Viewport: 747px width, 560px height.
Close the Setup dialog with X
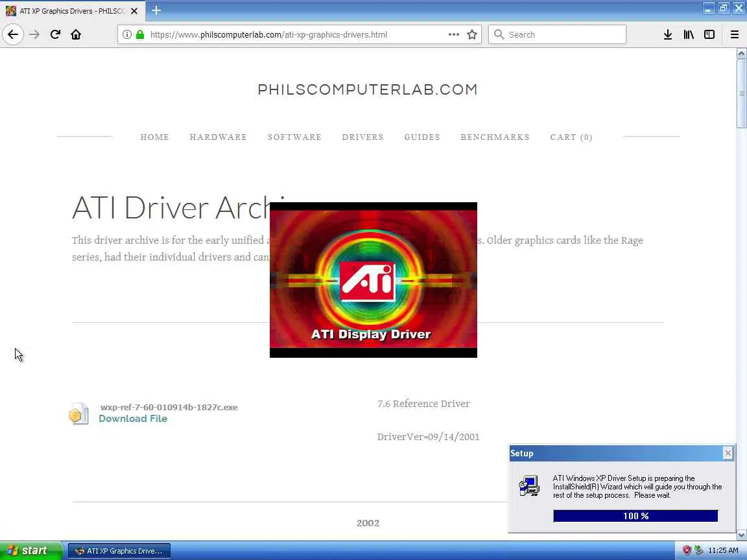point(728,453)
